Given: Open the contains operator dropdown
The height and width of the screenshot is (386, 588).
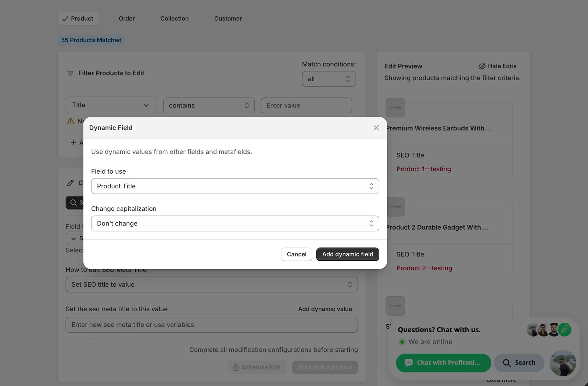Looking at the screenshot, I should point(209,106).
